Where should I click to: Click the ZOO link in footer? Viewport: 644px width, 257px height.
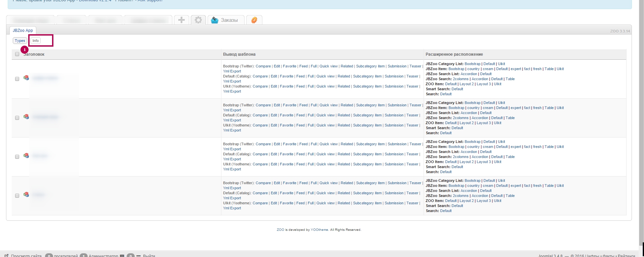point(280,230)
